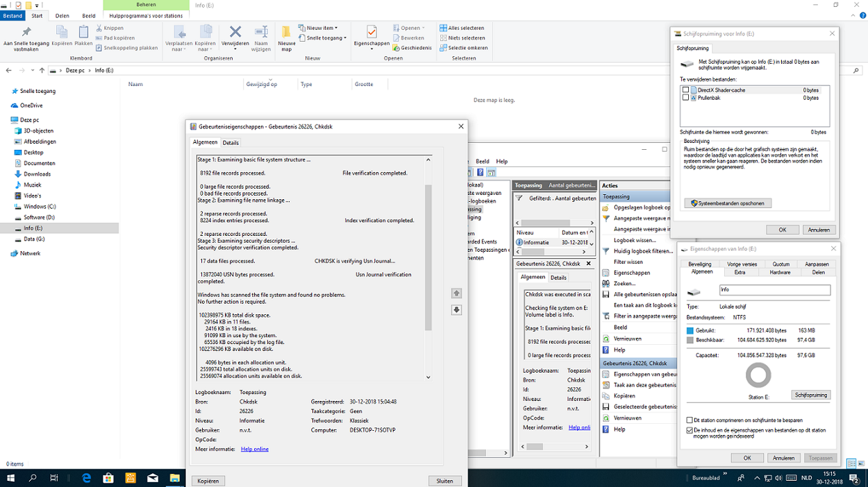Go up one folder with up arrow

(42, 70)
